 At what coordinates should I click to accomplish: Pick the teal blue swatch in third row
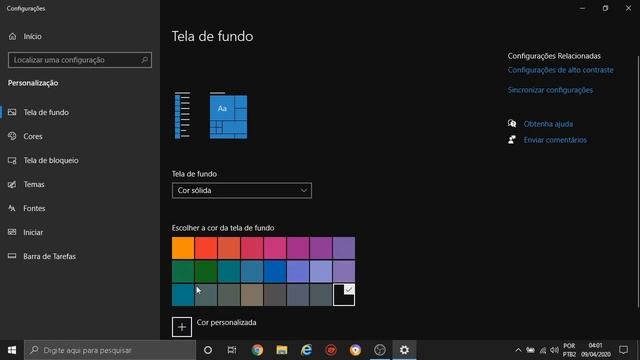[x=183, y=295]
